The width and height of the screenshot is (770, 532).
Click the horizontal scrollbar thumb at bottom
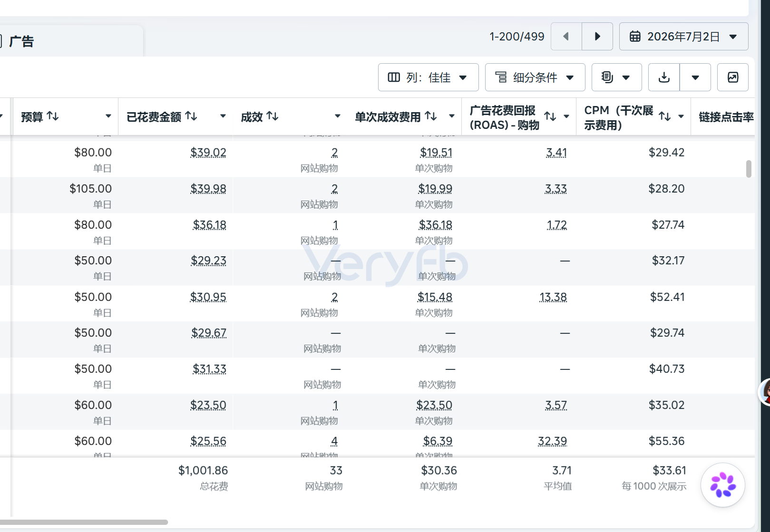tap(84, 522)
